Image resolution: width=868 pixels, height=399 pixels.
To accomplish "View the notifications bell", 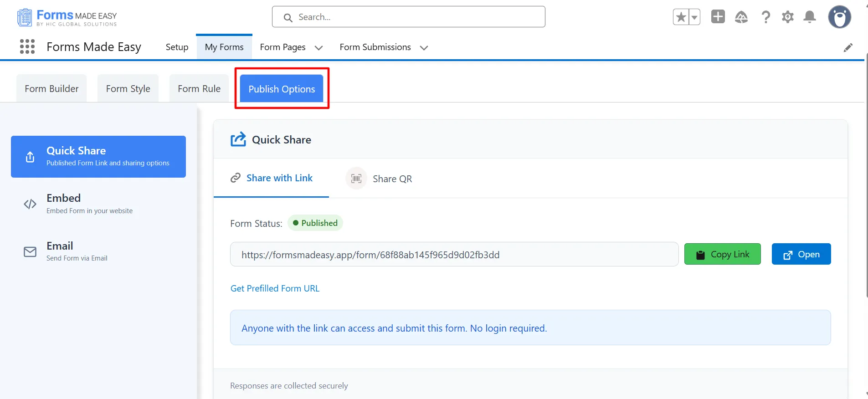I will (810, 17).
